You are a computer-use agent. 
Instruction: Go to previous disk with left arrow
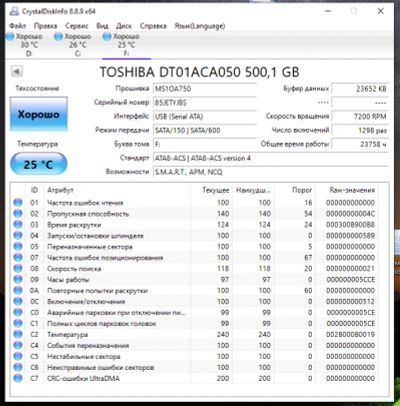(x=17, y=71)
